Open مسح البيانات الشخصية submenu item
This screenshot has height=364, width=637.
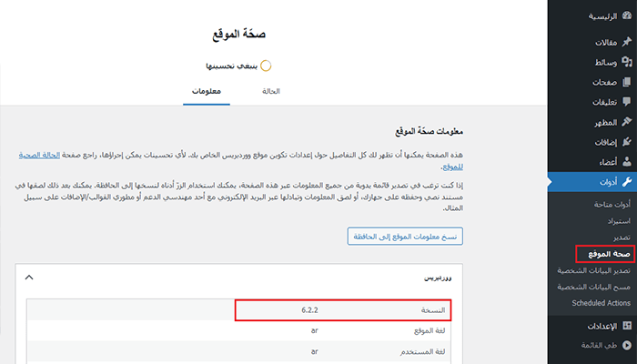point(593,287)
